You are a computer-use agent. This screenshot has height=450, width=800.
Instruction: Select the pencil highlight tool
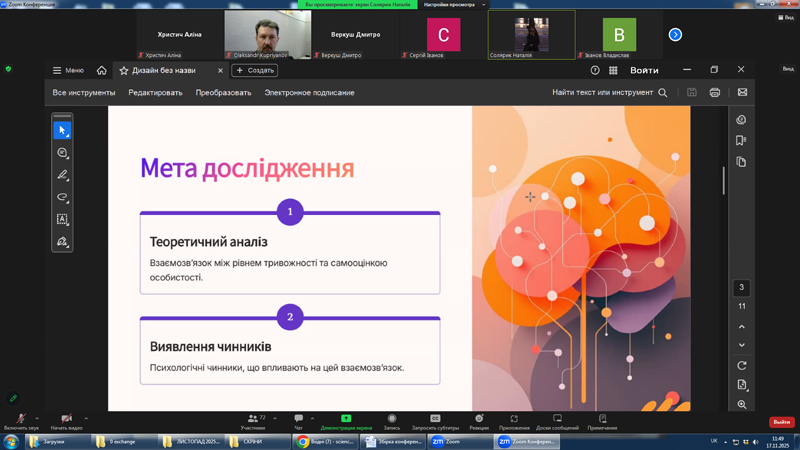(62, 175)
